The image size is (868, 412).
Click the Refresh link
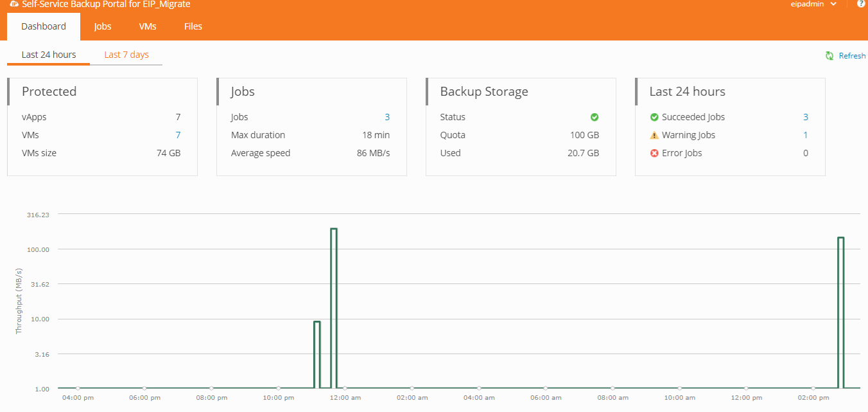852,56
